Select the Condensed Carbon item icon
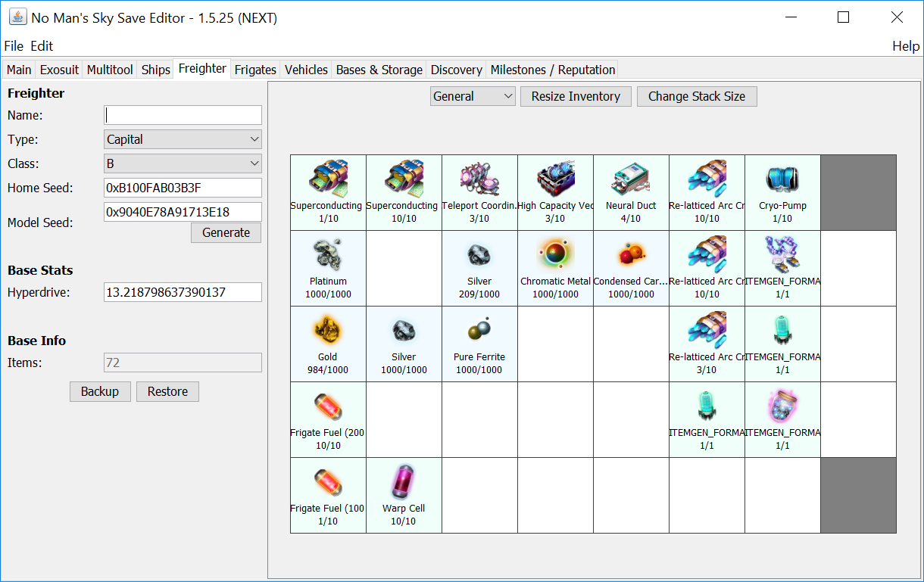The image size is (924, 582). coord(631,254)
